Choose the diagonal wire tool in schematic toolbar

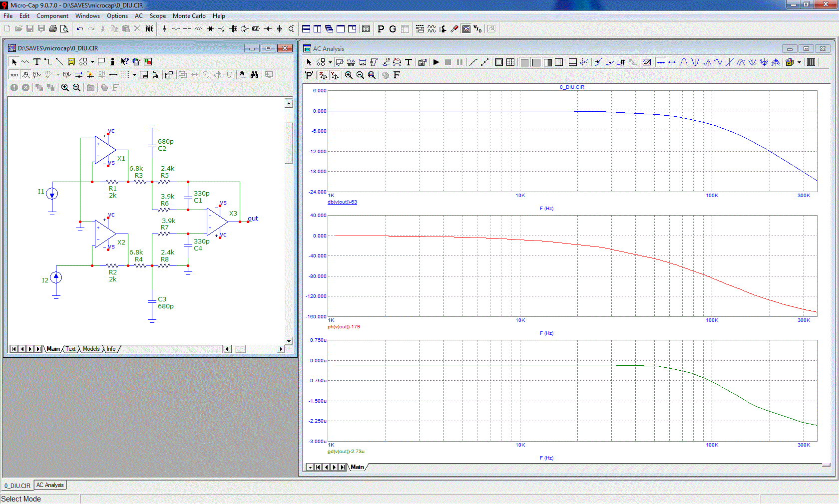point(59,61)
